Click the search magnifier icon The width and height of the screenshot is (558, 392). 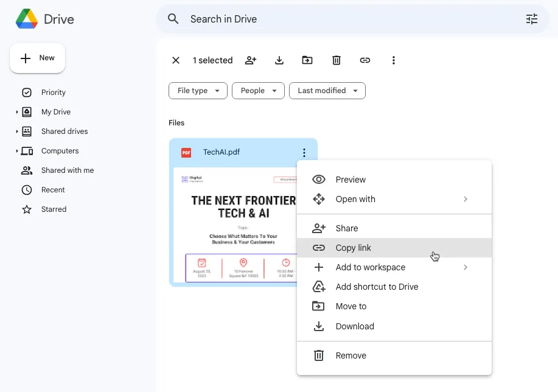[x=173, y=19]
